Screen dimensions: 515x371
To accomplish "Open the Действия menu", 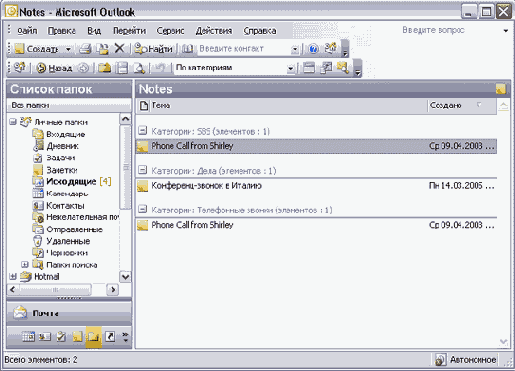I will point(214,31).
